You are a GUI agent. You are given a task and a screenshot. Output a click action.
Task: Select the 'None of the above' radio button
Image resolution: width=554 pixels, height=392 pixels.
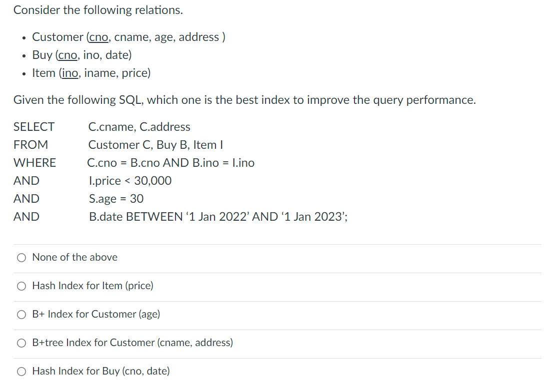tap(21, 257)
